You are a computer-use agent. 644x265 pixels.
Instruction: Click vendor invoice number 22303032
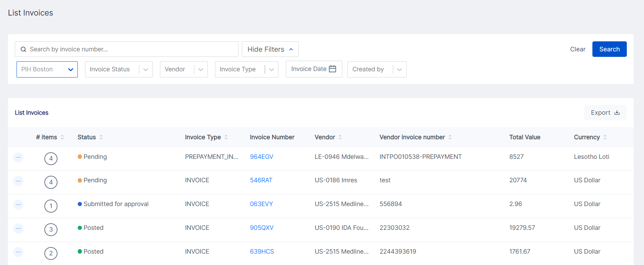pos(395,228)
